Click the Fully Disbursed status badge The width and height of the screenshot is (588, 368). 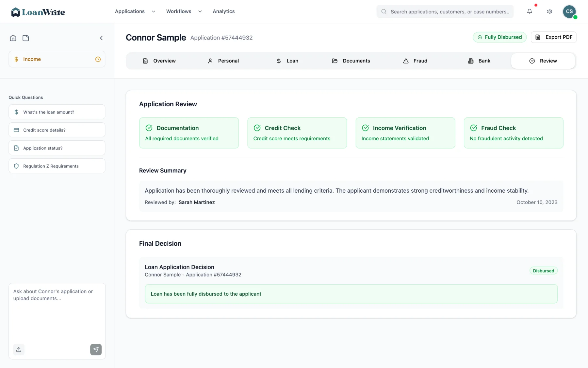[x=499, y=37]
